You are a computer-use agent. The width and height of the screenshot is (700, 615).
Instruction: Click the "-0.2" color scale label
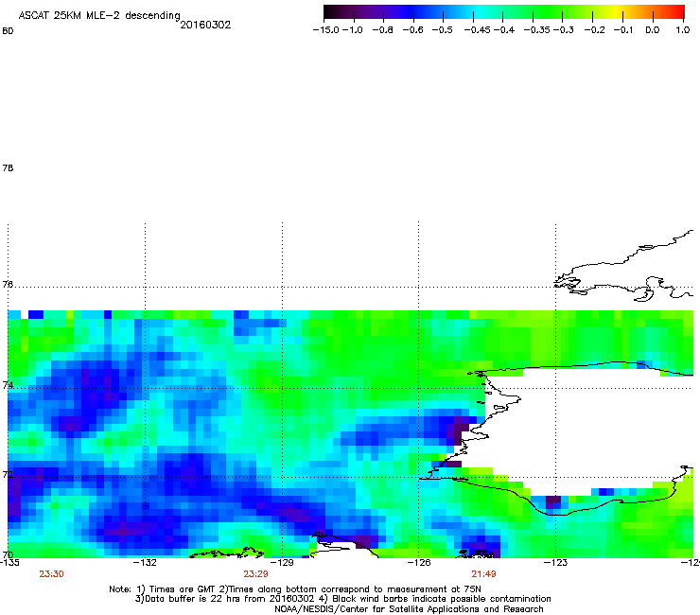click(x=595, y=30)
